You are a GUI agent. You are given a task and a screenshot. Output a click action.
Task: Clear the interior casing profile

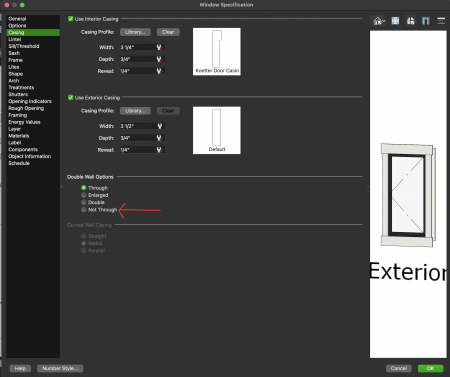pos(168,32)
